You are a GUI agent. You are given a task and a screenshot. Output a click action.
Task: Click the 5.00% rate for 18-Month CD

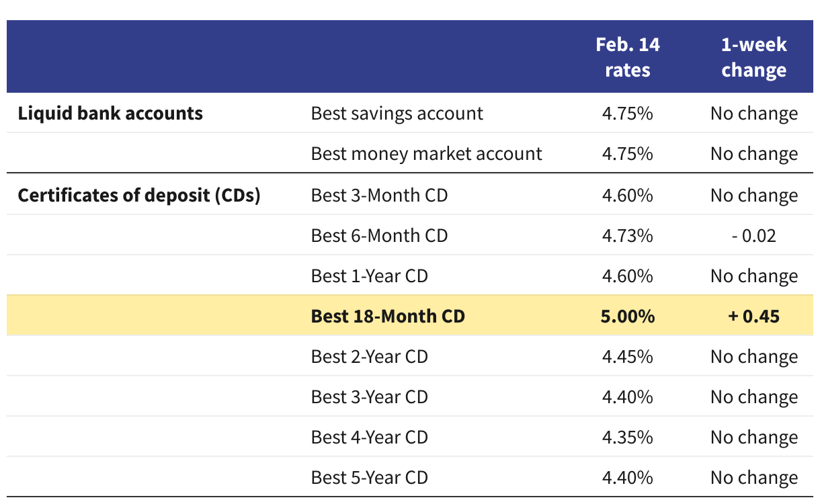pyautogui.click(x=628, y=316)
